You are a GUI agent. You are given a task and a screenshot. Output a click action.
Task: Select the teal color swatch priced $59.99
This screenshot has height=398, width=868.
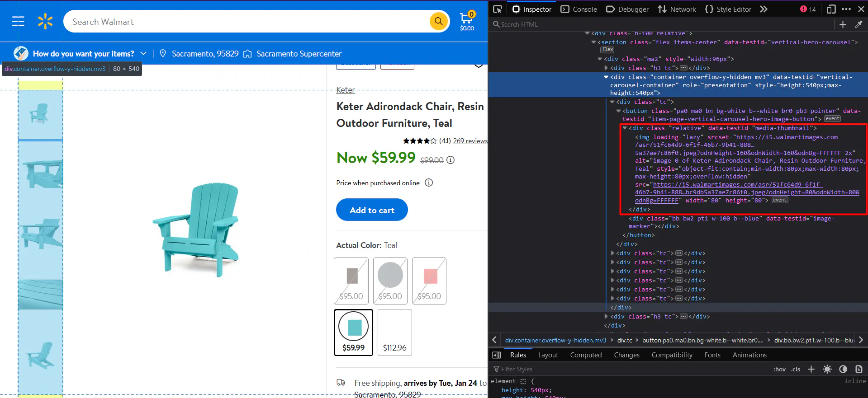point(353,332)
